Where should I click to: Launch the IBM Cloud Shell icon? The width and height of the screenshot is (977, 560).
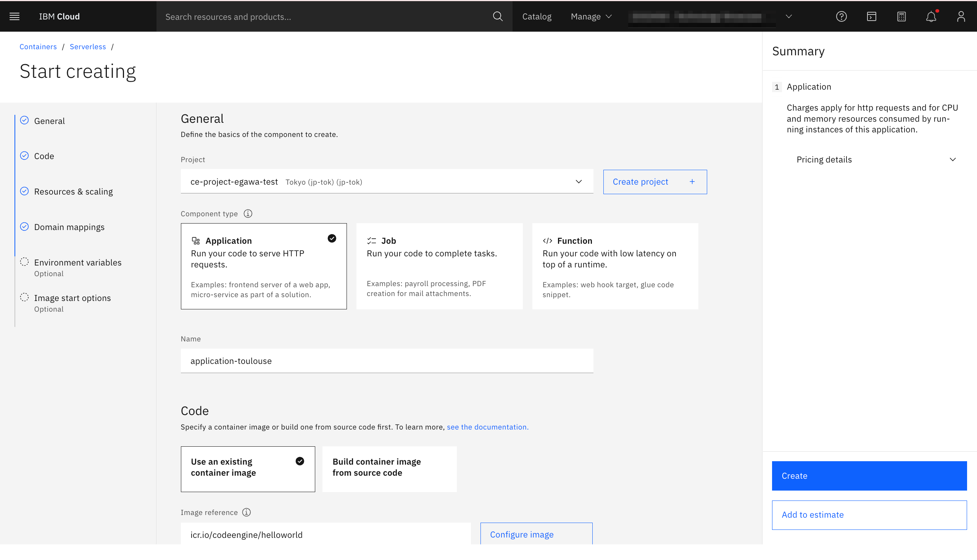[x=871, y=16]
